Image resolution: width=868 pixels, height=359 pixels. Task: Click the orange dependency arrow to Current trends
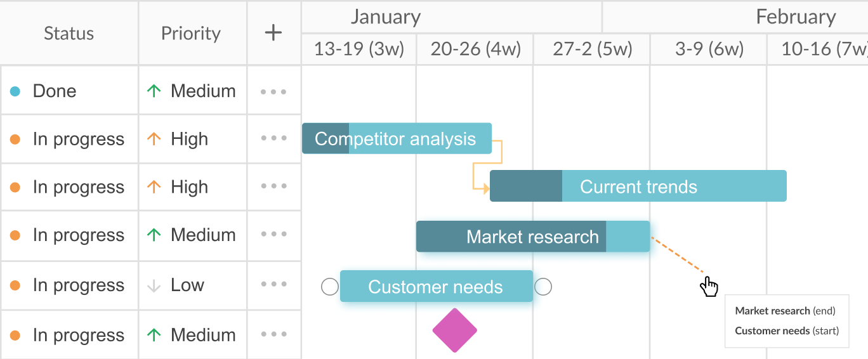coord(485,188)
